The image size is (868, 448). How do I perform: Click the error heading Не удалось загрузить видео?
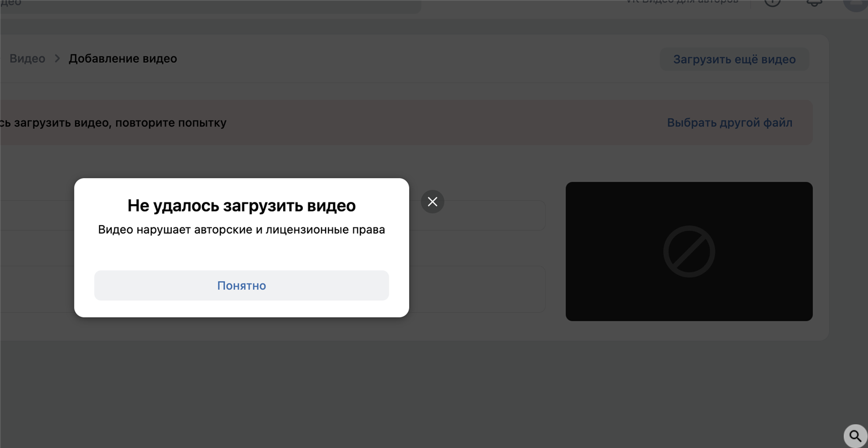tap(241, 205)
